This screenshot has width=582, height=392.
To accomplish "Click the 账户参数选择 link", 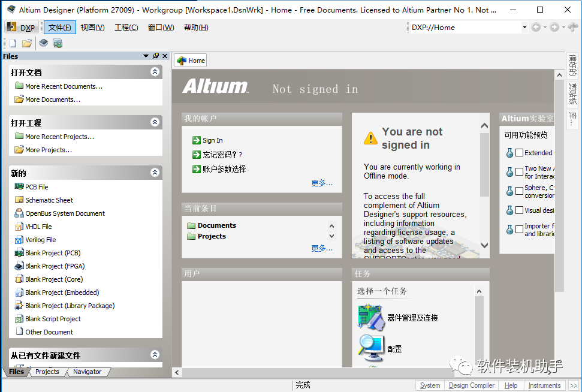I will [x=224, y=169].
